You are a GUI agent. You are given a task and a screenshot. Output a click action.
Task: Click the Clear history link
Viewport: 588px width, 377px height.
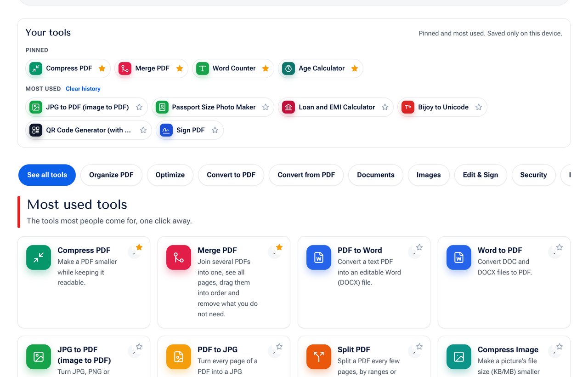83,89
